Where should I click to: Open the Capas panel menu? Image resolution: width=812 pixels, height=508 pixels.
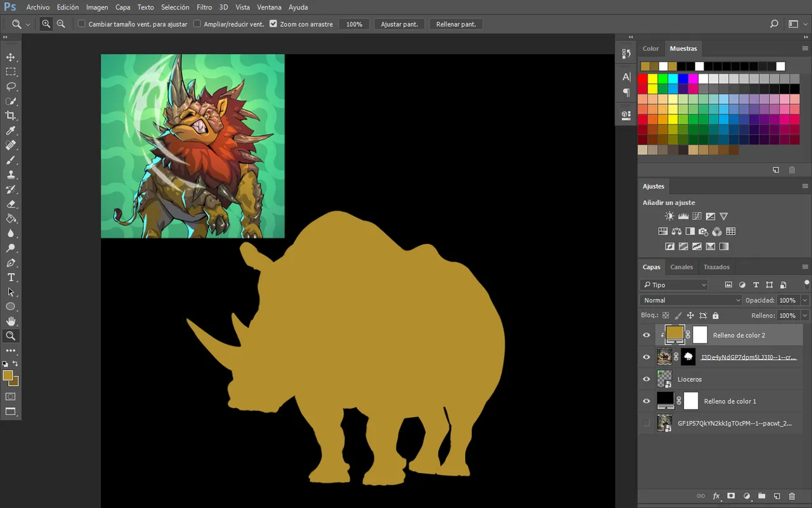click(x=805, y=267)
